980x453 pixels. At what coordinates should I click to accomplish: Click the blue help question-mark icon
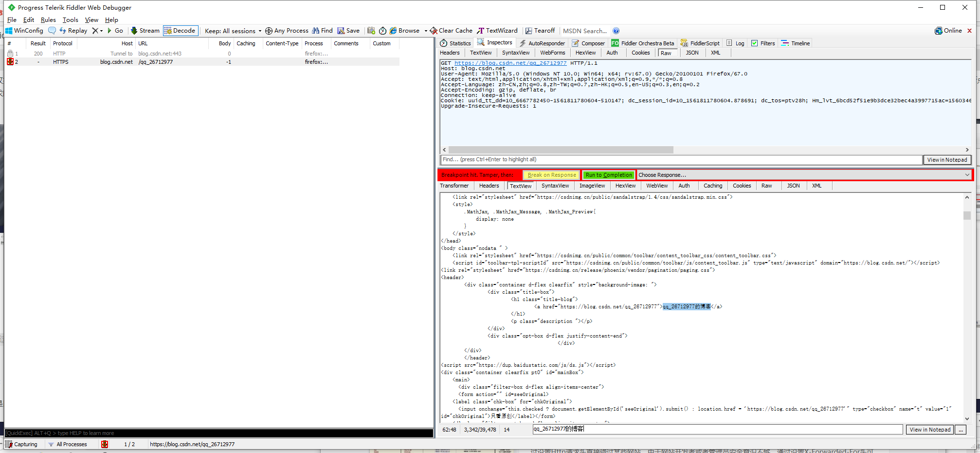point(616,31)
